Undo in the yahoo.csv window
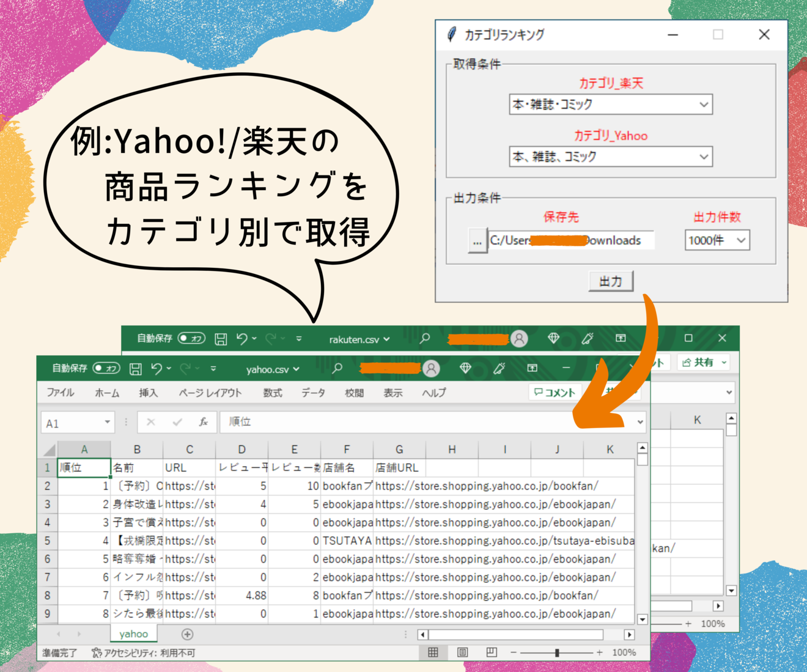This screenshot has height=672, width=807. click(157, 368)
